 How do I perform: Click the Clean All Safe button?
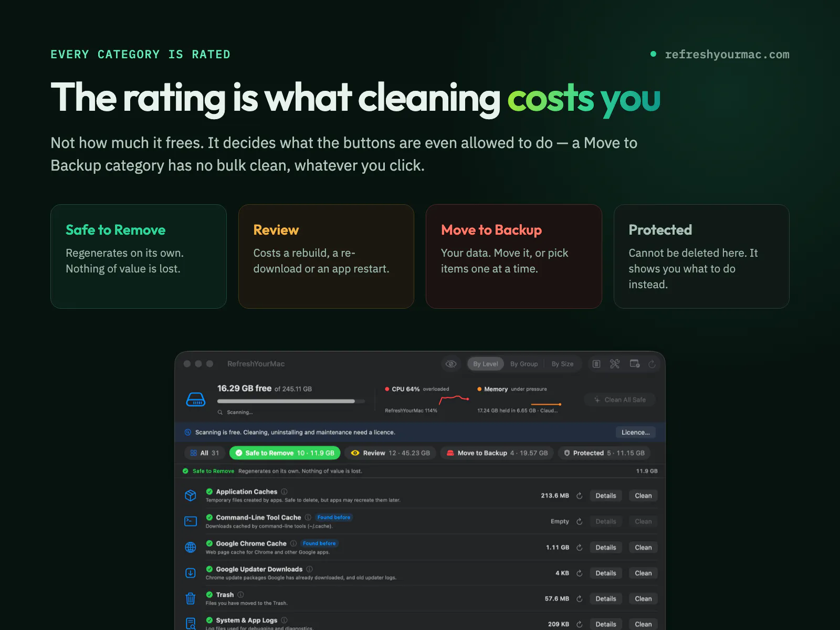click(620, 400)
